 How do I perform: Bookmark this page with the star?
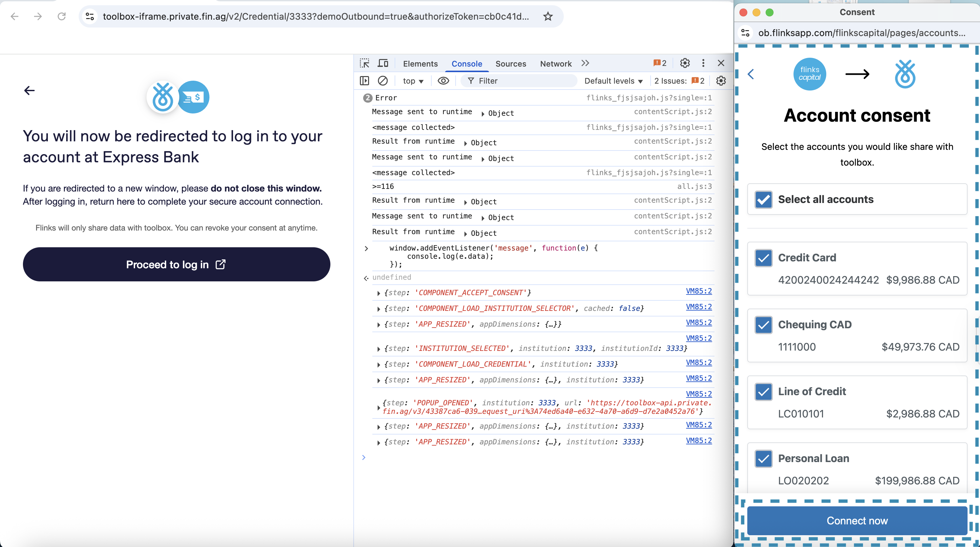[x=548, y=16]
